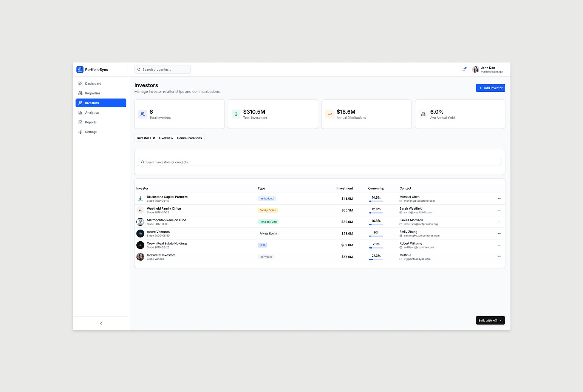
Task: Open row actions menu for Individual Investors
Action: pos(499,257)
